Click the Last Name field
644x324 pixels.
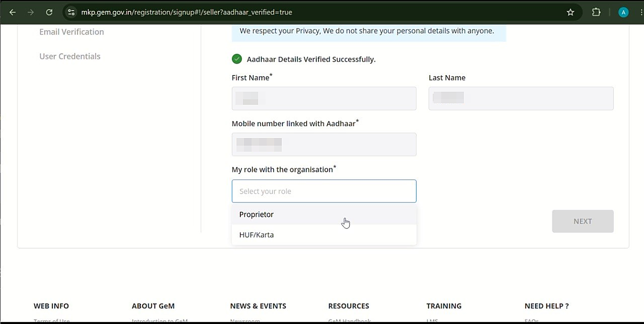tap(521, 98)
